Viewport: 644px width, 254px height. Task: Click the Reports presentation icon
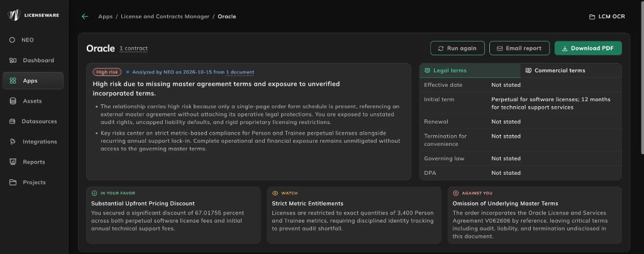point(13,162)
